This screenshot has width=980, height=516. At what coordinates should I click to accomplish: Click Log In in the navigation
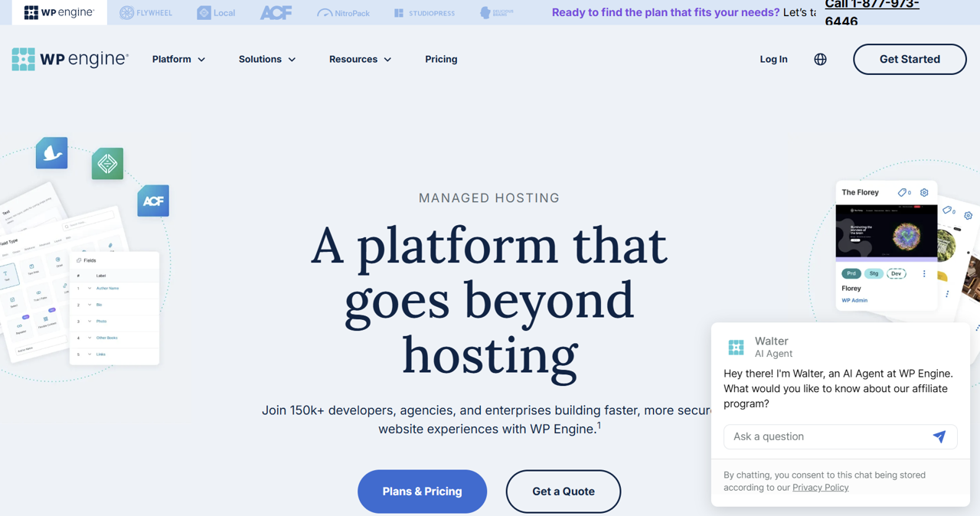tap(773, 59)
